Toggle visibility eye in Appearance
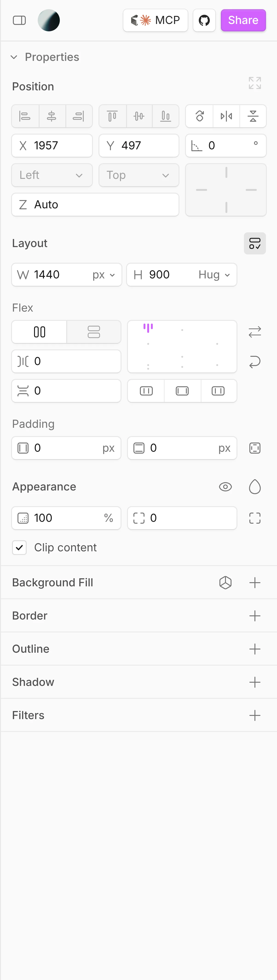The width and height of the screenshot is (277, 980). (225, 487)
